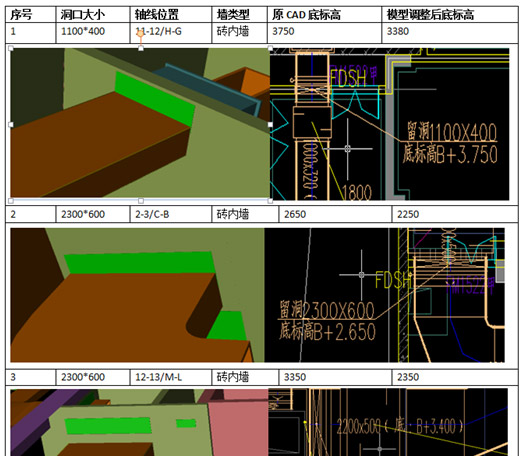Click the adjusted elevation cell 2250
The image size is (524, 468).
(455, 214)
